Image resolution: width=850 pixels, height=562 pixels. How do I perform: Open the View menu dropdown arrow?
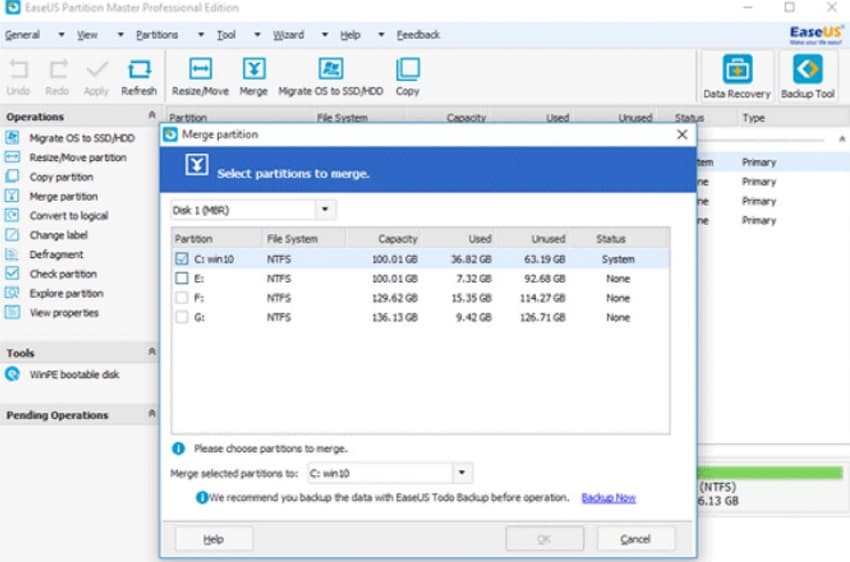(120, 35)
